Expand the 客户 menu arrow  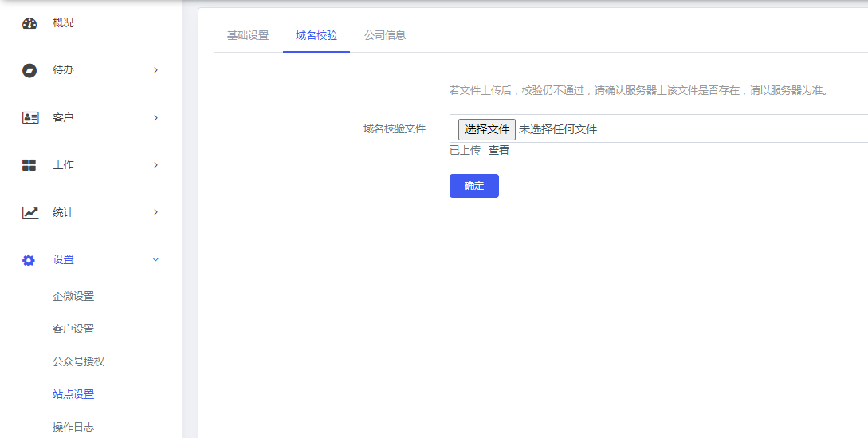[155, 118]
